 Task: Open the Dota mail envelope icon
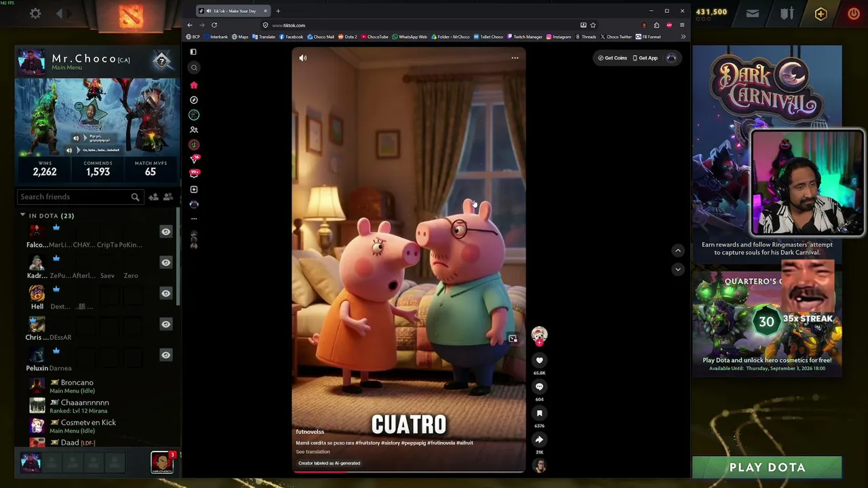coord(752,13)
